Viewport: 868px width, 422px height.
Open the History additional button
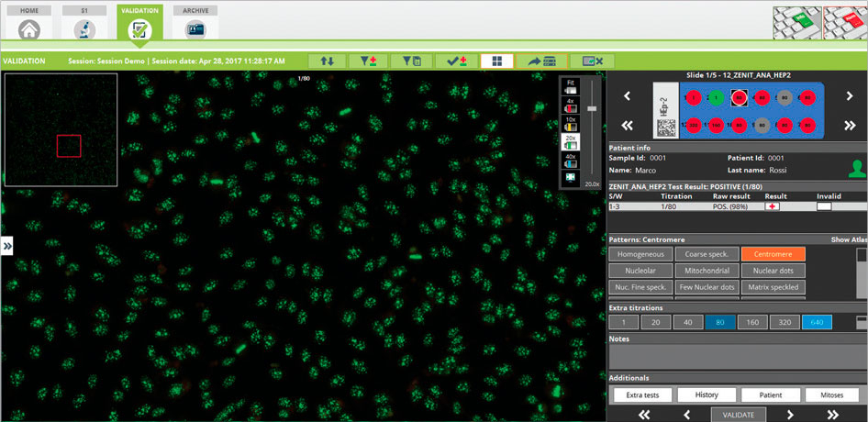(x=707, y=394)
